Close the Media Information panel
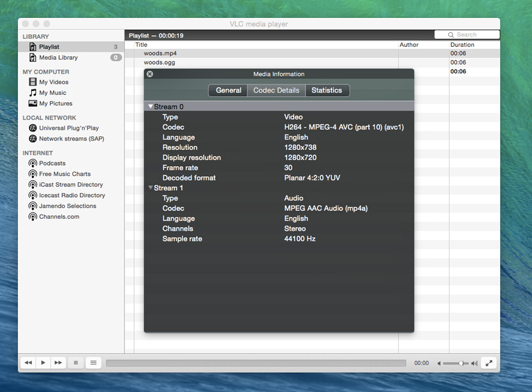This screenshot has width=532, height=392. click(x=149, y=74)
